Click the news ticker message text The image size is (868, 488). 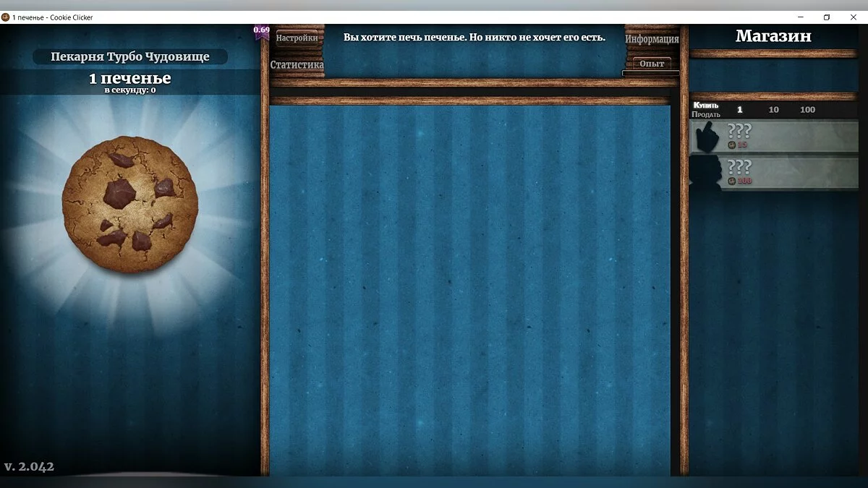[x=475, y=37]
